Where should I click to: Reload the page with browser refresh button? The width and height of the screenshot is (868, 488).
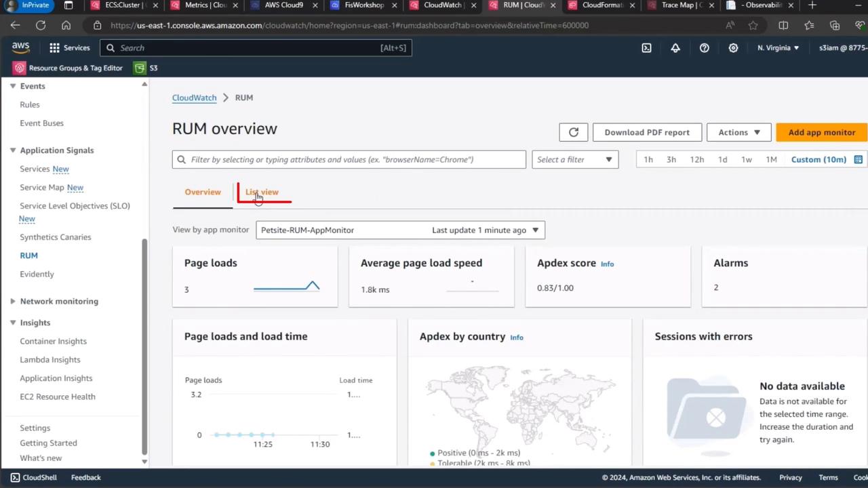click(41, 25)
